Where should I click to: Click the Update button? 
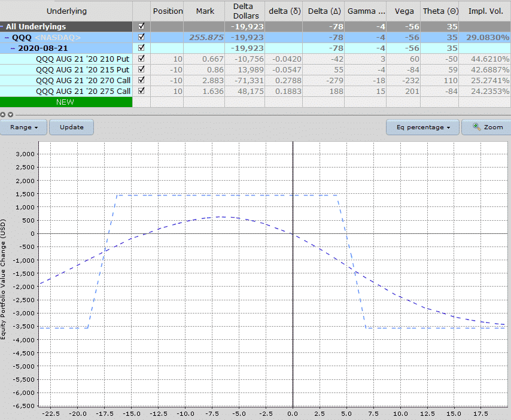(x=71, y=127)
